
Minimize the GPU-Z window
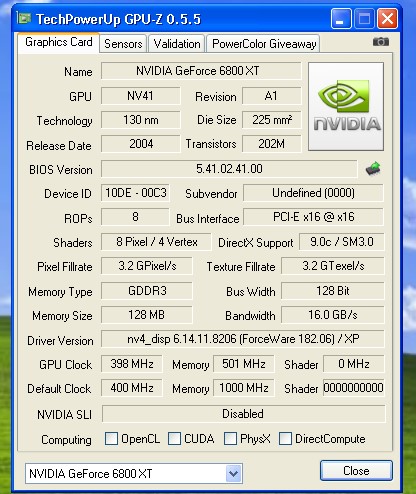pos(341,19)
